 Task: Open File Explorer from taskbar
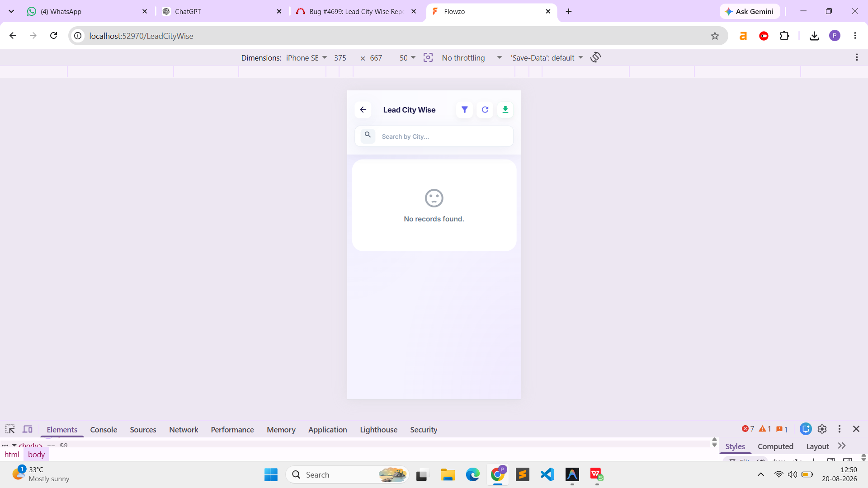point(448,475)
